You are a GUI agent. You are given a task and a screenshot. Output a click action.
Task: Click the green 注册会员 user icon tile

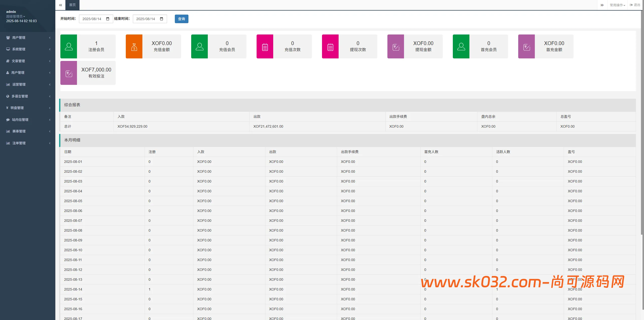click(69, 47)
